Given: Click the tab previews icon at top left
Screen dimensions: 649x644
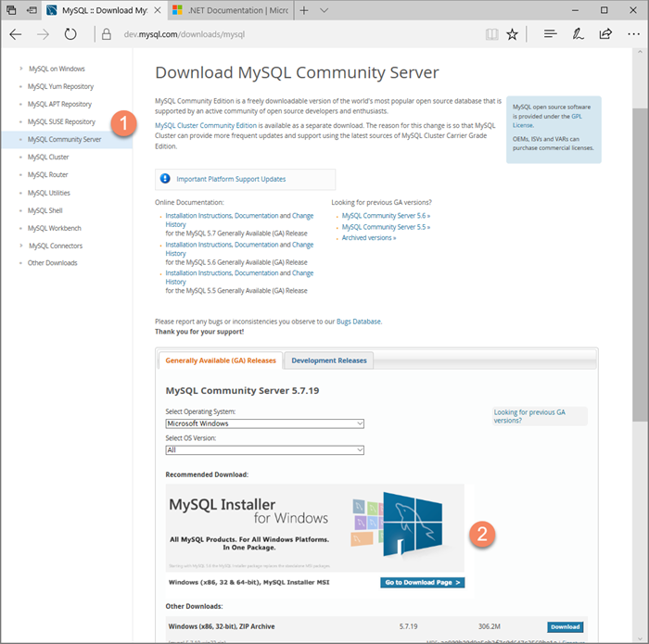Looking at the screenshot, I should pos(11,10).
